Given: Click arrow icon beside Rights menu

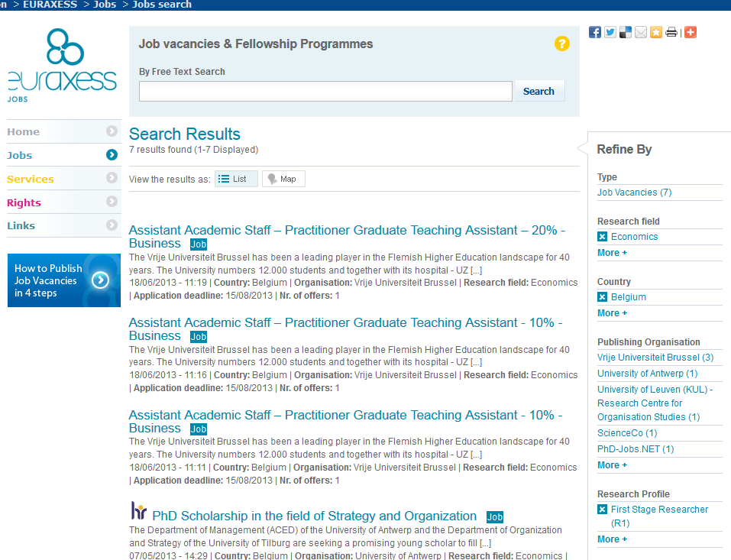Looking at the screenshot, I should [112, 202].
